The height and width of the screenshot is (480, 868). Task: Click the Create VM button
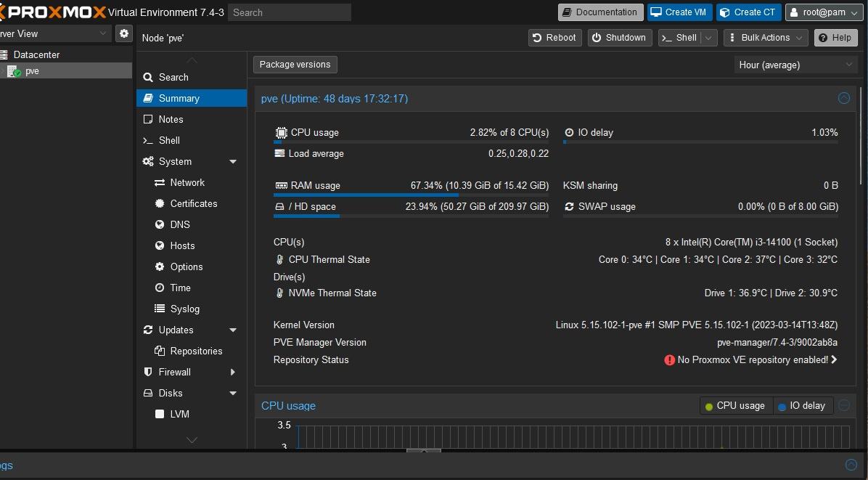point(680,12)
